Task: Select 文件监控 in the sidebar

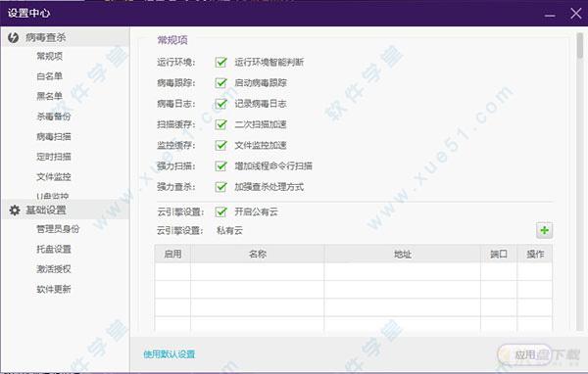Action: (x=54, y=176)
